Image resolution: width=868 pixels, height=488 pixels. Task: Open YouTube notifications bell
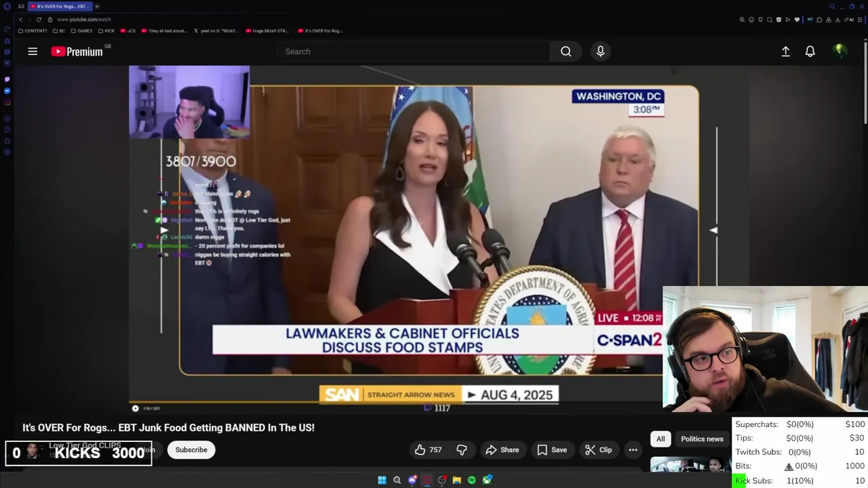click(x=810, y=52)
